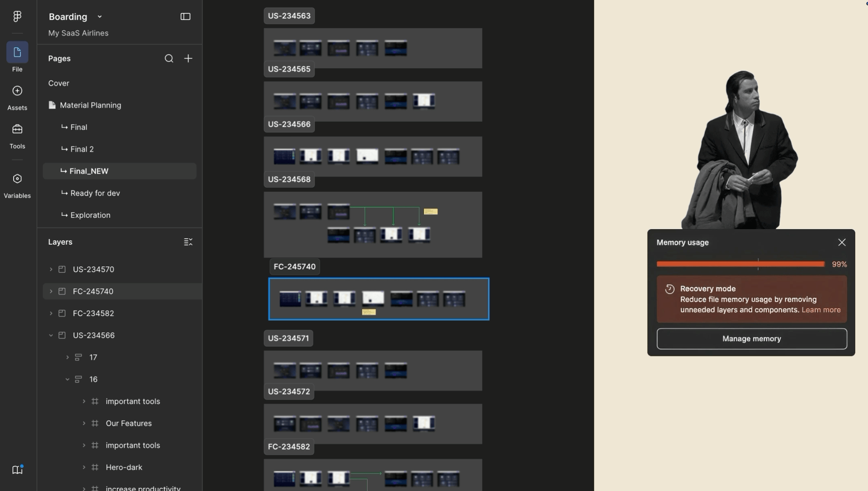Click the frame icon beside Our Features

pyautogui.click(x=95, y=423)
